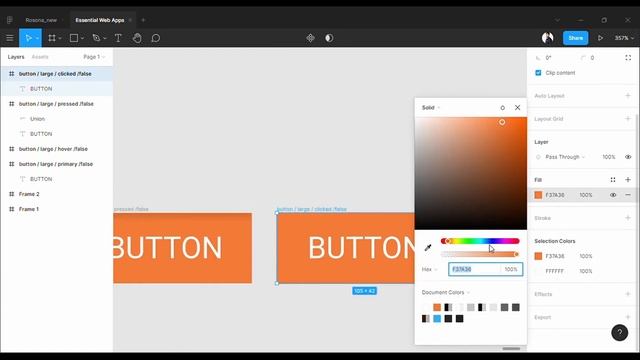The width and height of the screenshot is (640, 360).
Task: Open the Pass Through blend mode dropdown
Action: click(565, 157)
